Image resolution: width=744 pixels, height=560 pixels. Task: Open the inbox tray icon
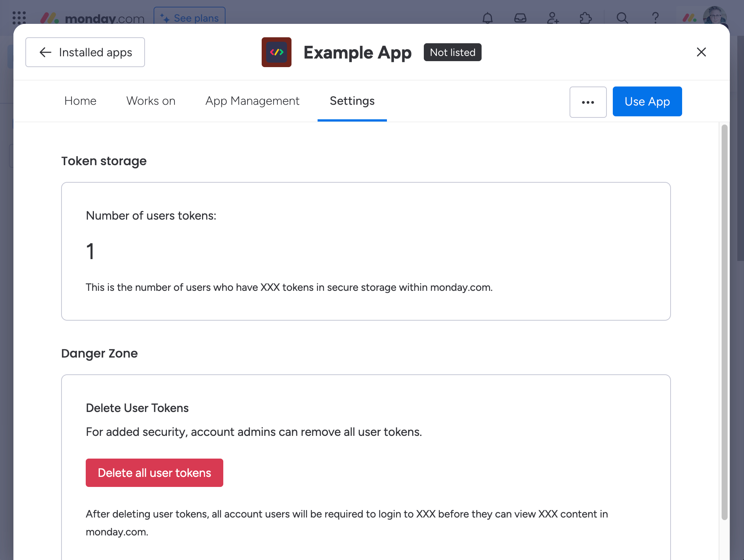[x=520, y=18]
